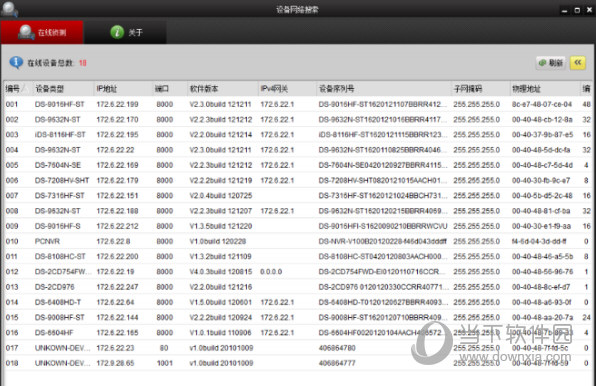The height and width of the screenshot is (386, 596).
Task: Click IP address 172.6.22.188
Action: 117,210
